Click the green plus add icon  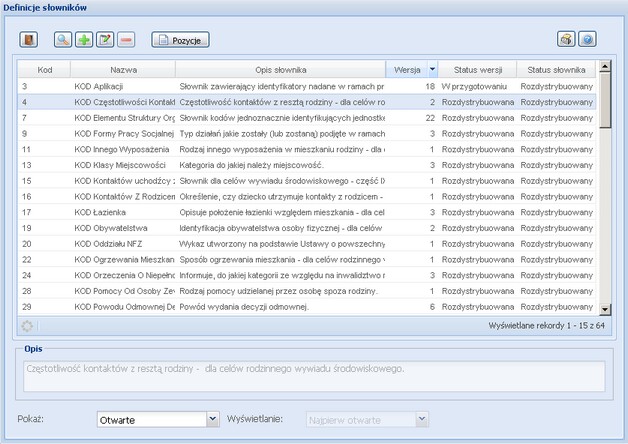(84, 40)
